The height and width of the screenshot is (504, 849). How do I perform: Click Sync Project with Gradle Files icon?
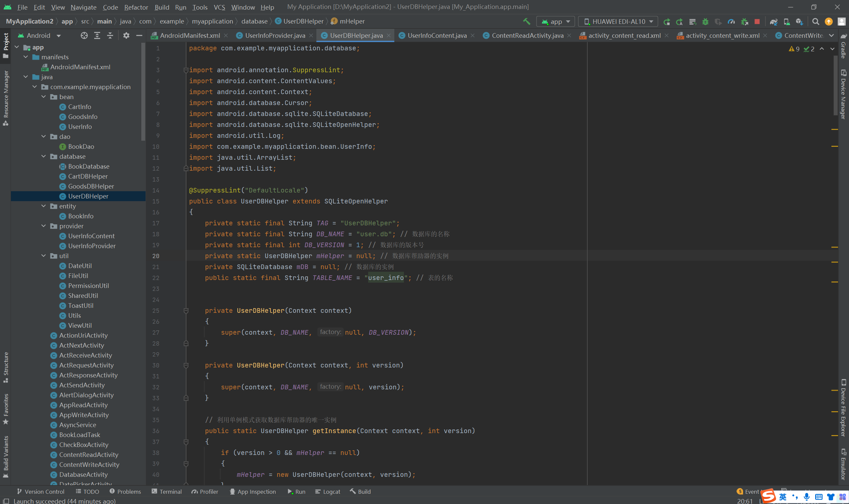[x=773, y=22]
